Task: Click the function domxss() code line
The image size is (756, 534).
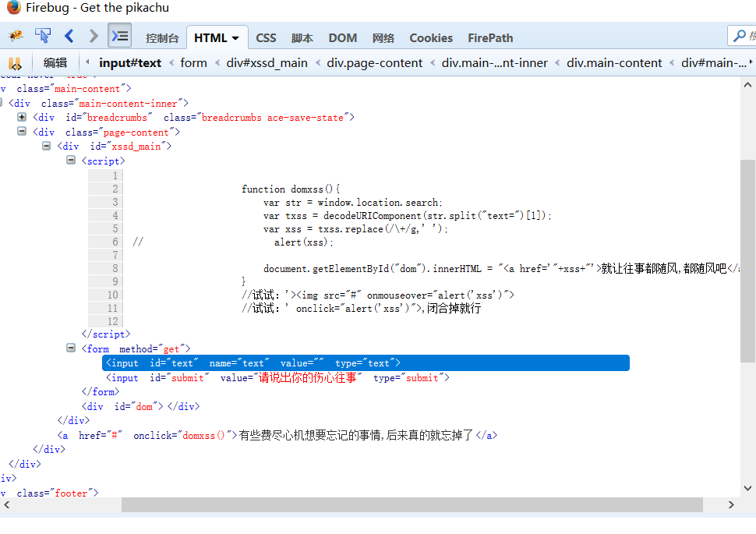Action: tap(291, 189)
